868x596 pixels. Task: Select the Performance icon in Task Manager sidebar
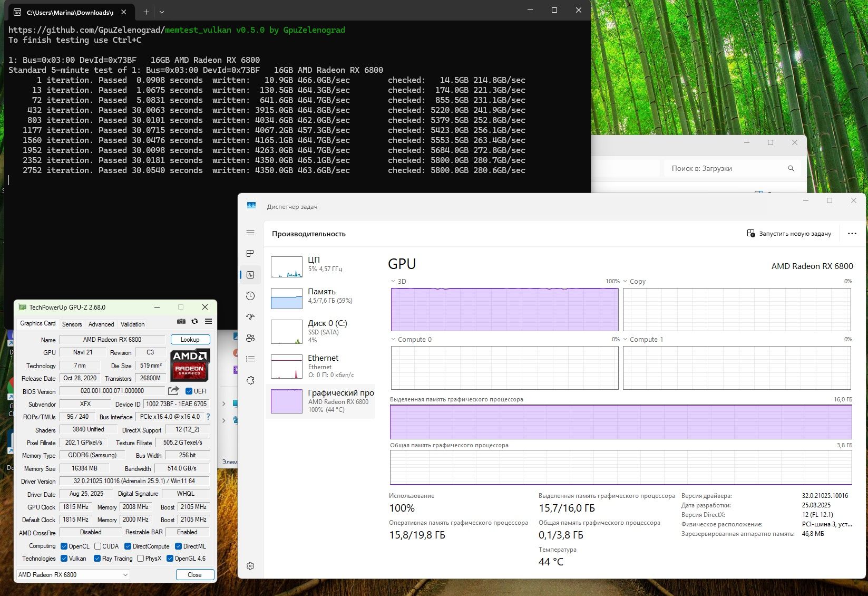pyautogui.click(x=250, y=275)
